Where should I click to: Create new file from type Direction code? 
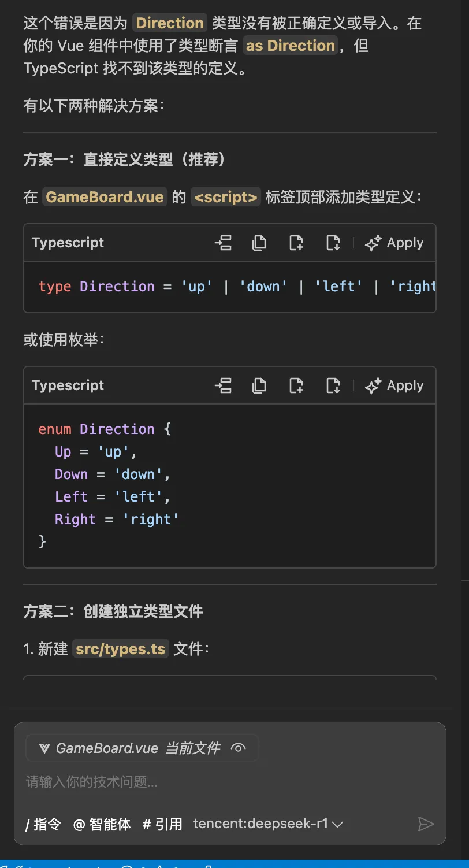(296, 243)
